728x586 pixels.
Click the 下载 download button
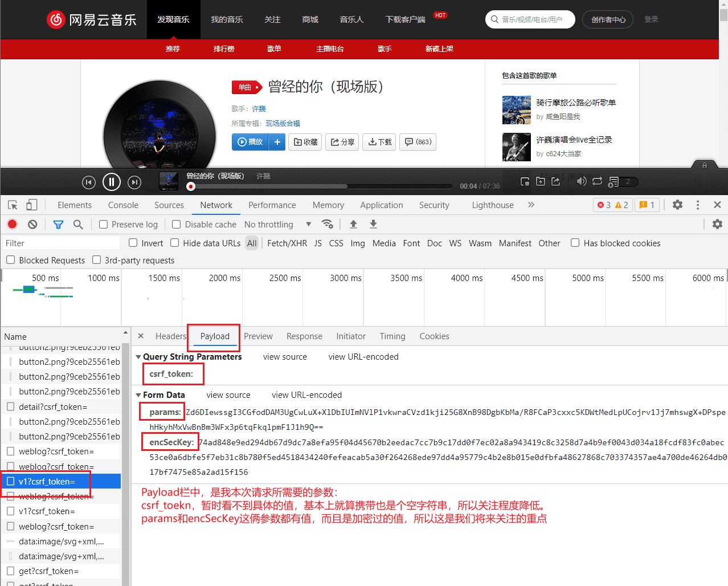point(379,142)
